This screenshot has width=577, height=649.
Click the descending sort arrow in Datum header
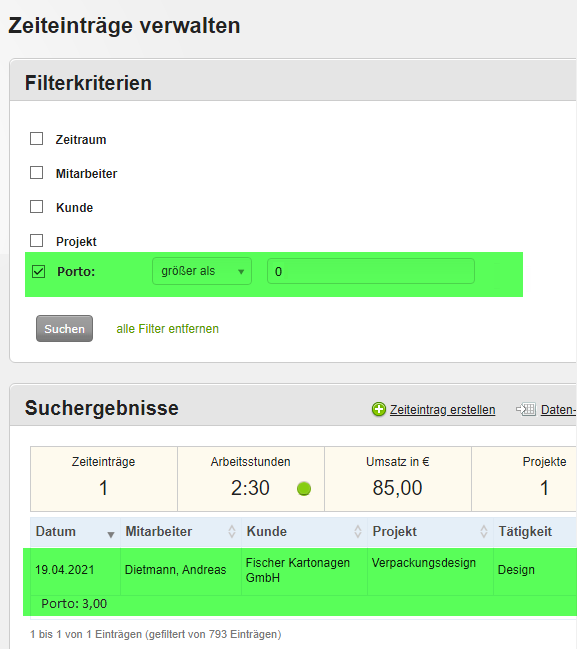tap(111, 535)
